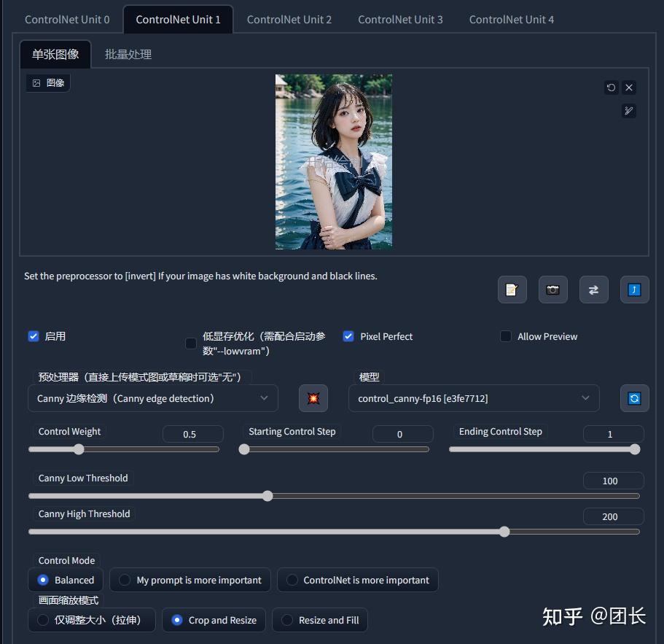Choose Resize and Fill scaling mode
This screenshot has height=644, width=664.
click(x=319, y=619)
